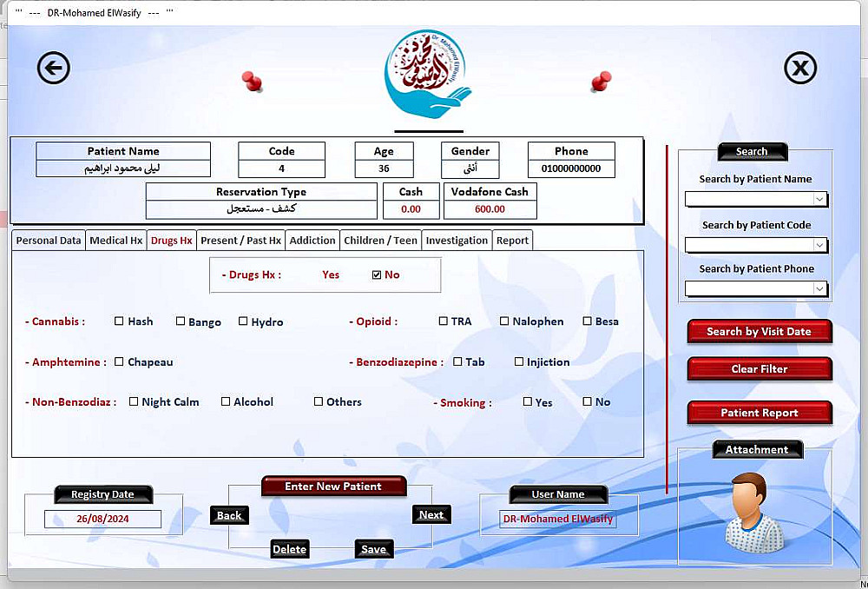Click the back arrow circle icon
This screenshot has width=868, height=589.
pos(54,68)
